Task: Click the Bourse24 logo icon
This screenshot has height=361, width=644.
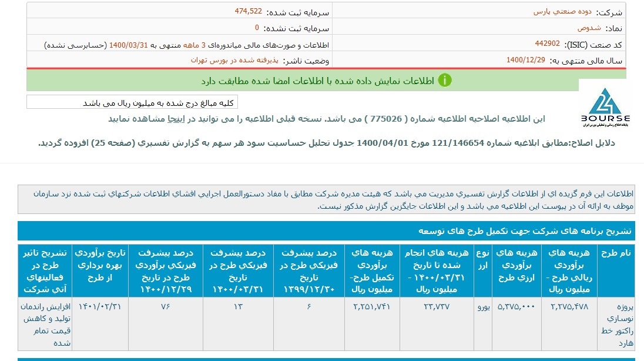Action: (605, 107)
